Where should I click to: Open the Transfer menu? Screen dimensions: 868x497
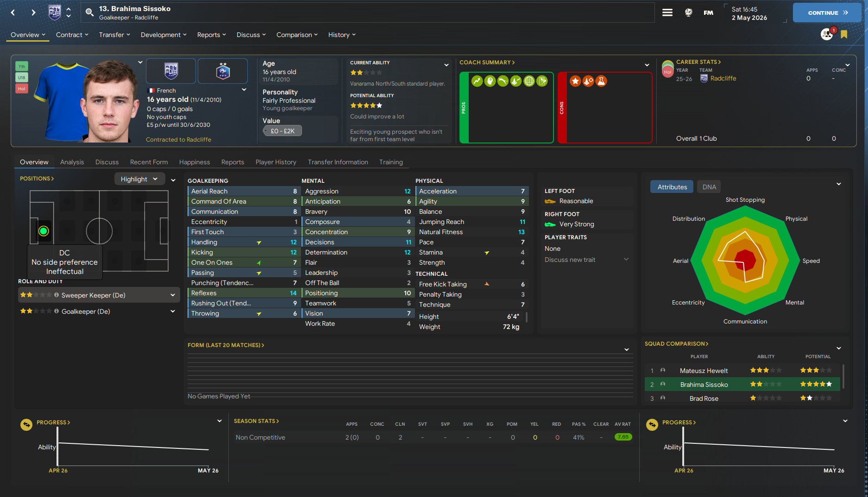pos(114,35)
